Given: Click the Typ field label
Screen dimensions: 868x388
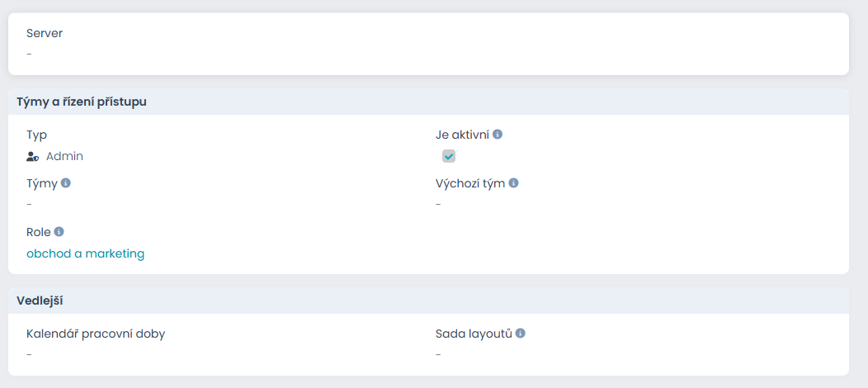Looking at the screenshot, I should [x=36, y=135].
